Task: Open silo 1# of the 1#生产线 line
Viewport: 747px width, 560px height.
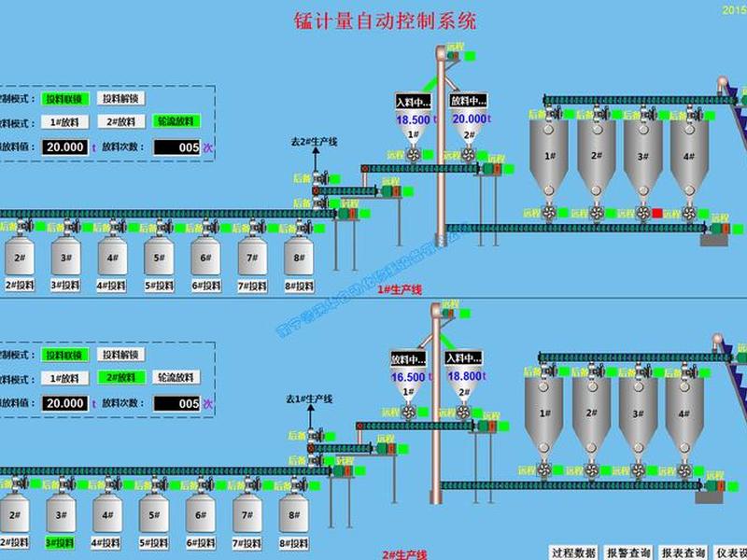Action: tap(549, 157)
